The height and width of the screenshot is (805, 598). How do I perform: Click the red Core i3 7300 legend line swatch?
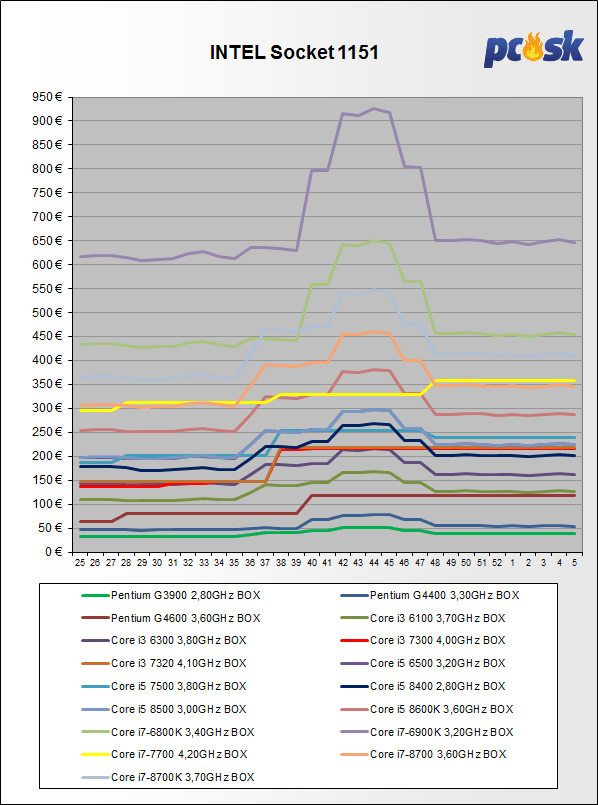353,640
